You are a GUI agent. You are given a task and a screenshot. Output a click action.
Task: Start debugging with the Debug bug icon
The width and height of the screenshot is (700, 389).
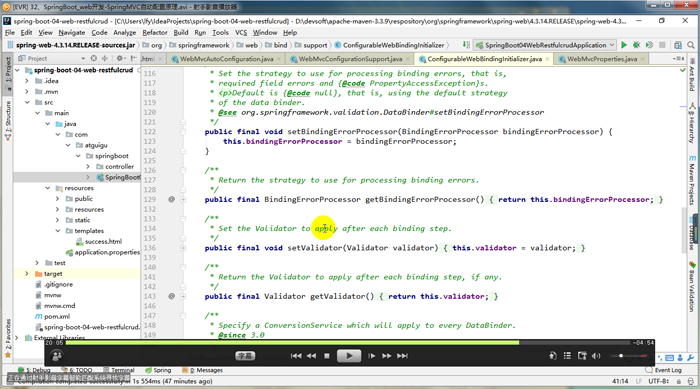tap(637, 45)
